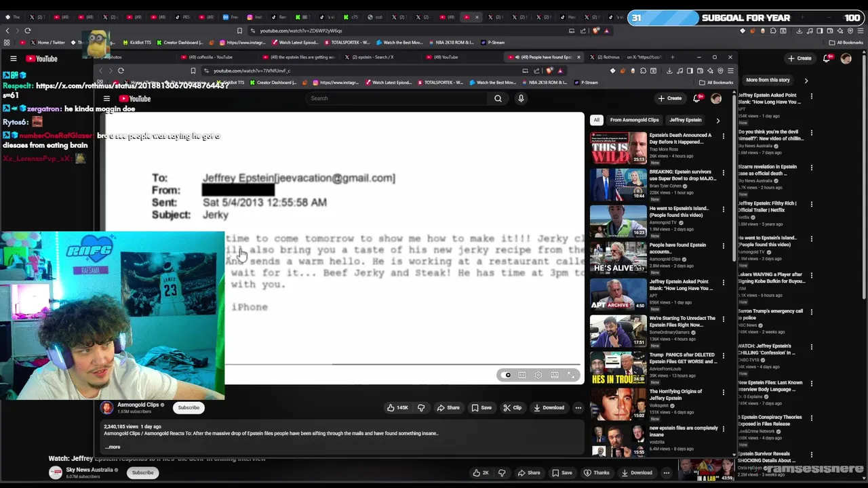This screenshot has height=488, width=868.
Task: Options menu for Horrifying Origins video
Action: (x=723, y=392)
